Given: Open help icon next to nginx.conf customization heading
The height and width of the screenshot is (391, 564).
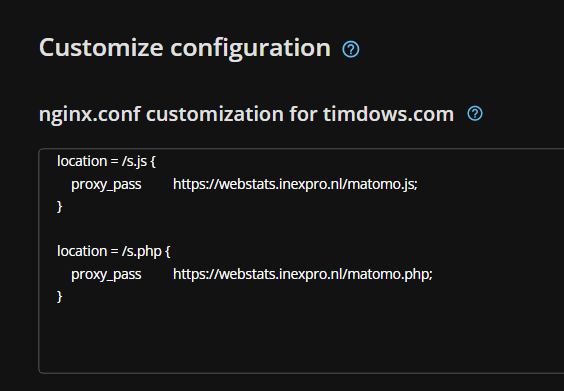Looking at the screenshot, I should (475, 114).
